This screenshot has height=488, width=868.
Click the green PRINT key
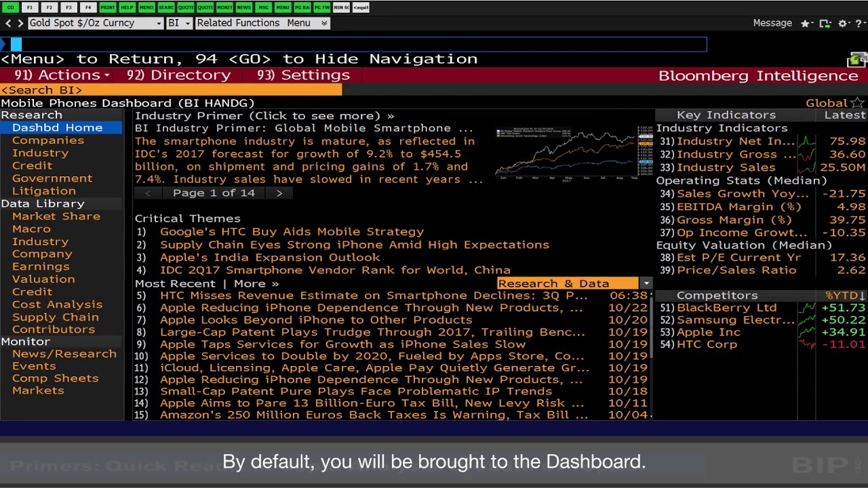(x=108, y=7)
